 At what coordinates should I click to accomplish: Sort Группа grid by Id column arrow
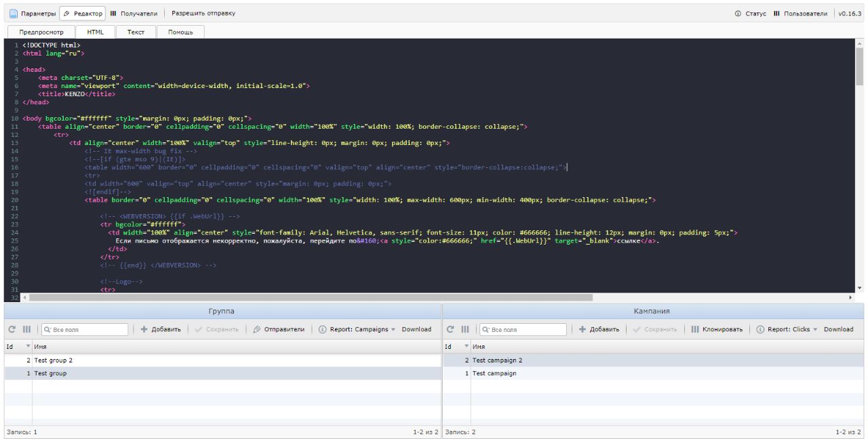[29, 347]
